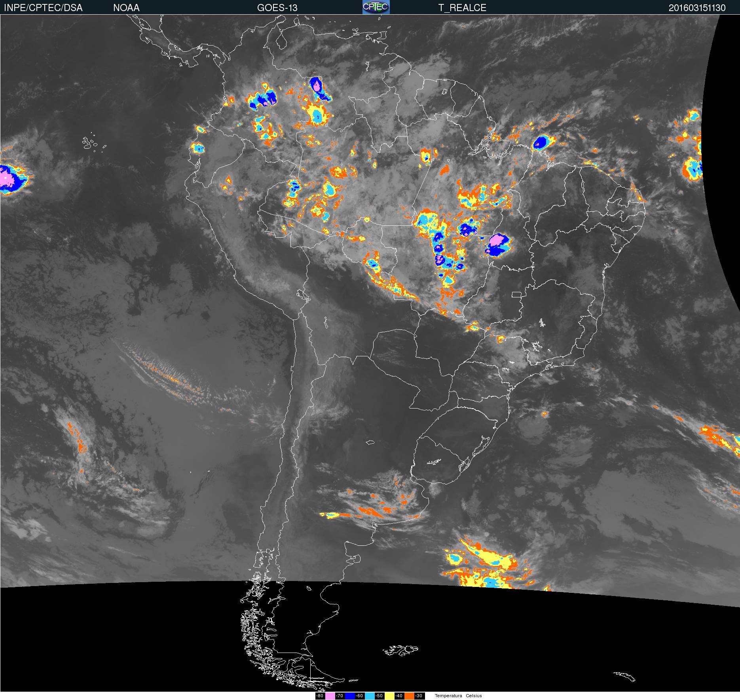Click the -70 legend value

click(340, 696)
